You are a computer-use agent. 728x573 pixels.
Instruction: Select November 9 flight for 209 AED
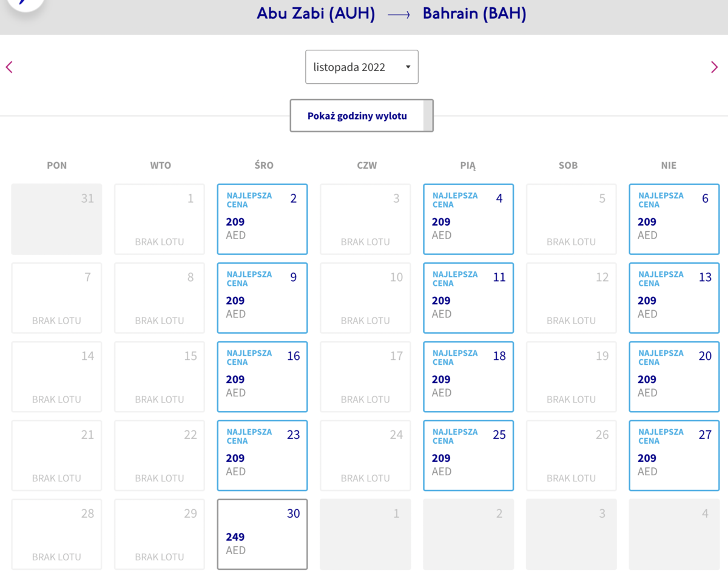click(x=262, y=298)
